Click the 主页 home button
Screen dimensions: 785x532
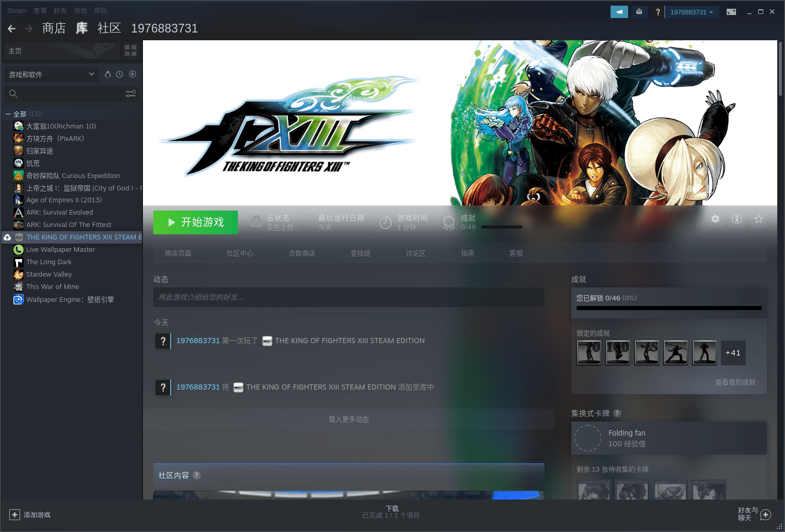[x=62, y=51]
